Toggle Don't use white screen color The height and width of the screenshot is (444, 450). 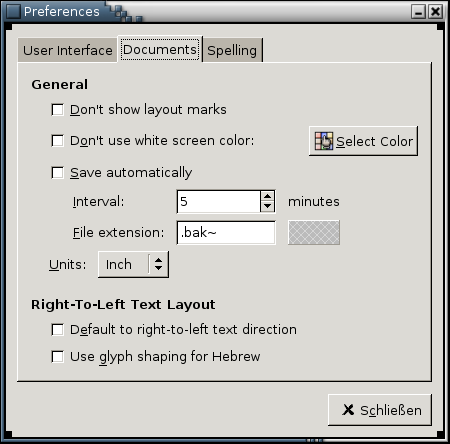pyautogui.click(x=58, y=141)
